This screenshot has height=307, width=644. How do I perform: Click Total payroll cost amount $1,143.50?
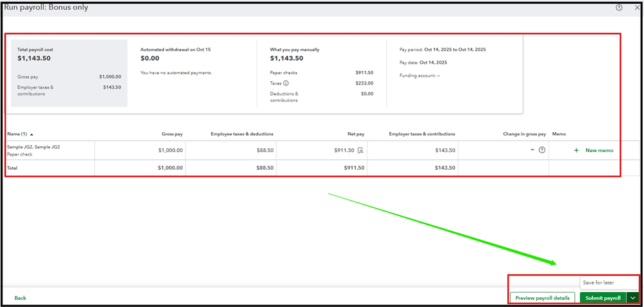pyautogui.click(x=34, y=58)
